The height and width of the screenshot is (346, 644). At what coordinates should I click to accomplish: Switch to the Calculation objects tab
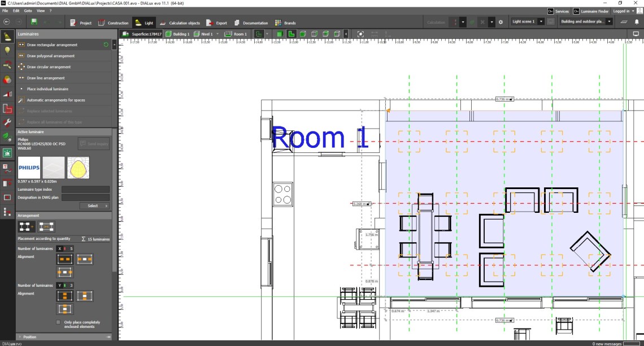click(180, 23)
